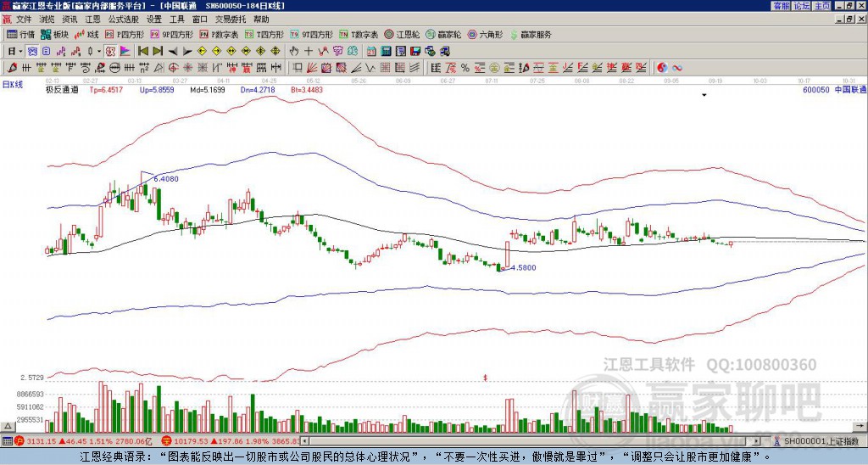868x465 pixels.
Task: Open the 9P四方形 tool
Action: pyautogui.click(x=172, y=34)
